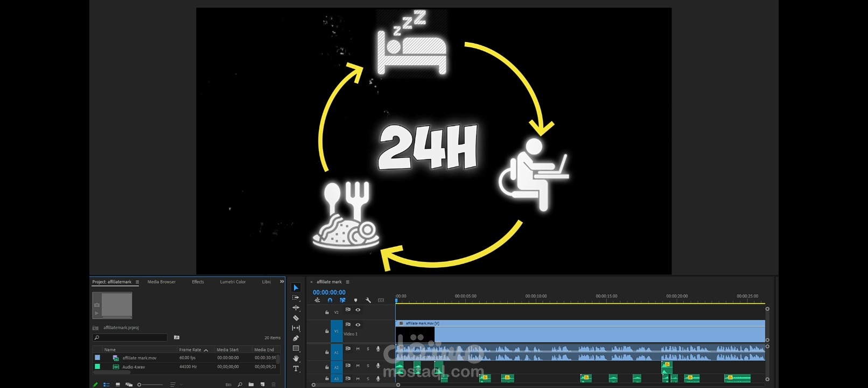Toggle the V2 track lock
The height and width of the screenshot is (388, 868).
(x=327, y=313)
